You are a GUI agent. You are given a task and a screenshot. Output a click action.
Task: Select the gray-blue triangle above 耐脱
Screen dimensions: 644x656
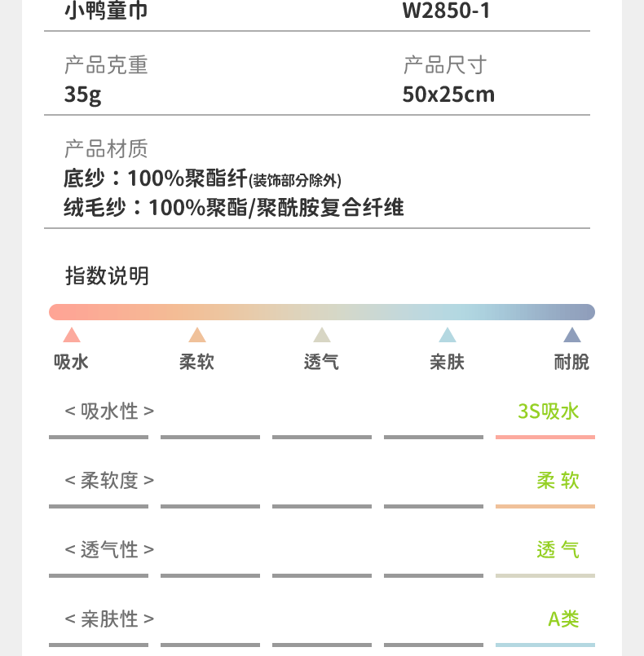(572, 335)
